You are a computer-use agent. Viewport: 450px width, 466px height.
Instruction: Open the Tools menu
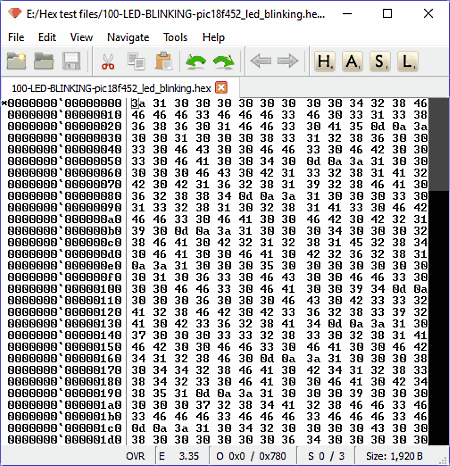coord(175,37)
